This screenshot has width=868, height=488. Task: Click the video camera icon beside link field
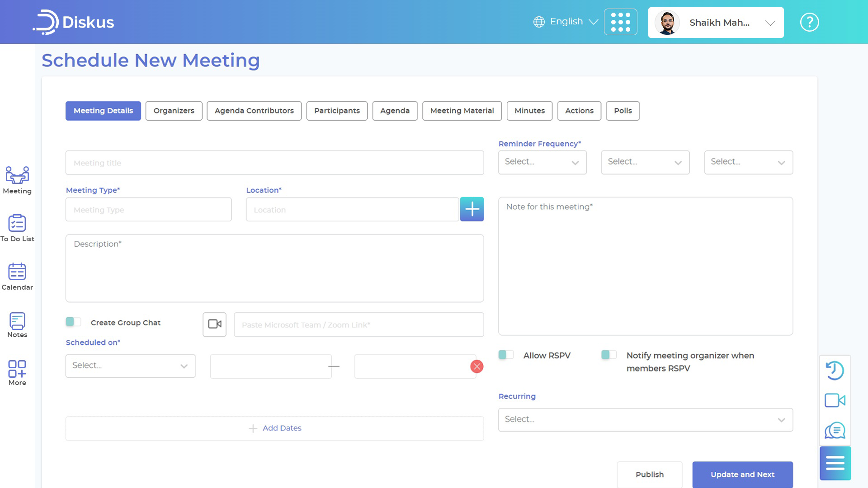[x=214, y=324]
